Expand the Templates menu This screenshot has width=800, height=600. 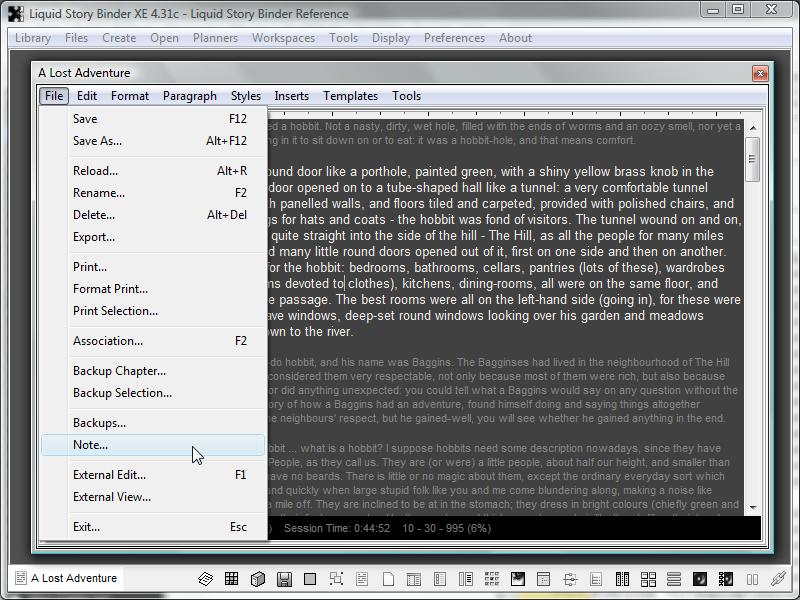(x=350, y=96)
